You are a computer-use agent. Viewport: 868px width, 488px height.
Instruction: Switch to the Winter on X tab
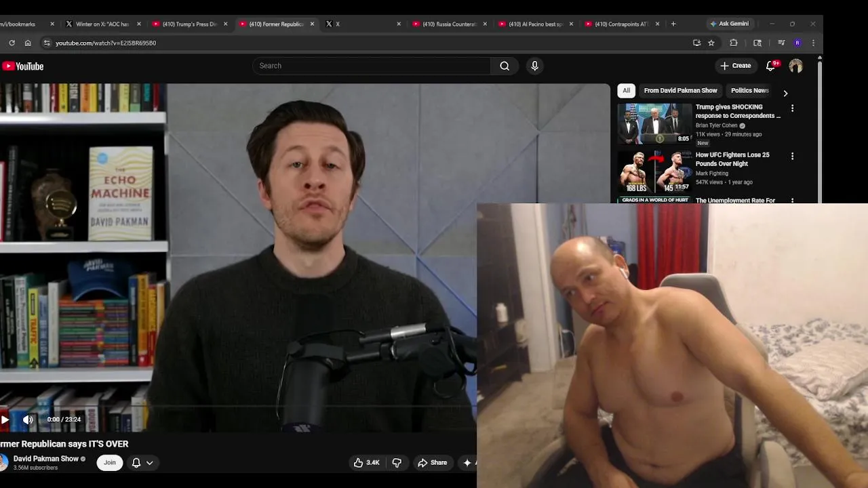pos(102,24)
